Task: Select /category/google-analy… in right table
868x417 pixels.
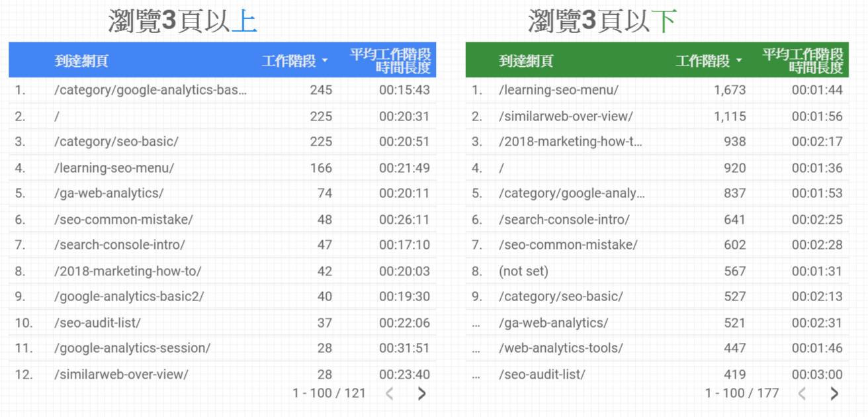Action: coord(572,193)
